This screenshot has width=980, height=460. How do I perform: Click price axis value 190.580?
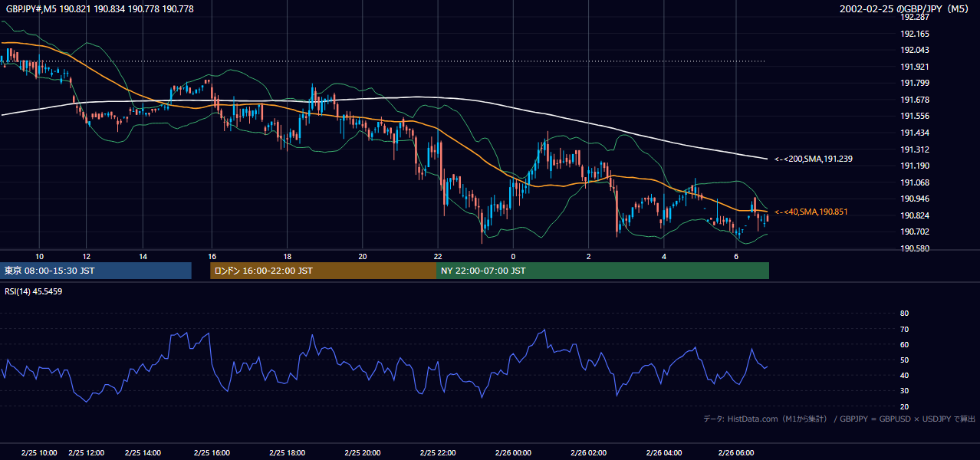pyautogui.click(x=915, y=248)
